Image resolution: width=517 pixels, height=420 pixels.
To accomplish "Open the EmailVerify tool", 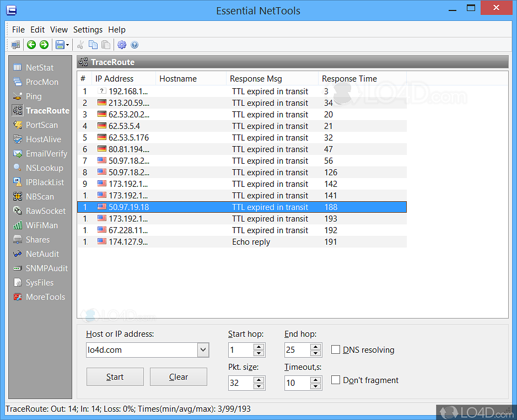I will pyautogui.click(x=40, y=154).
